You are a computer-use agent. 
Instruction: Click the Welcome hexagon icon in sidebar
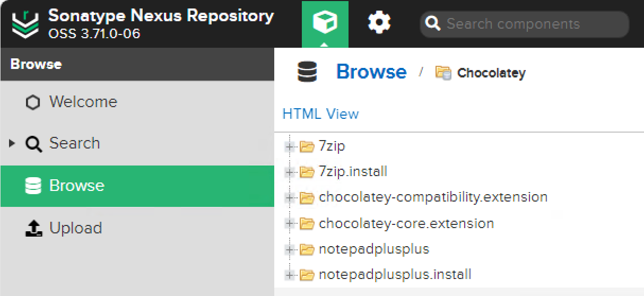coord(33,102)
